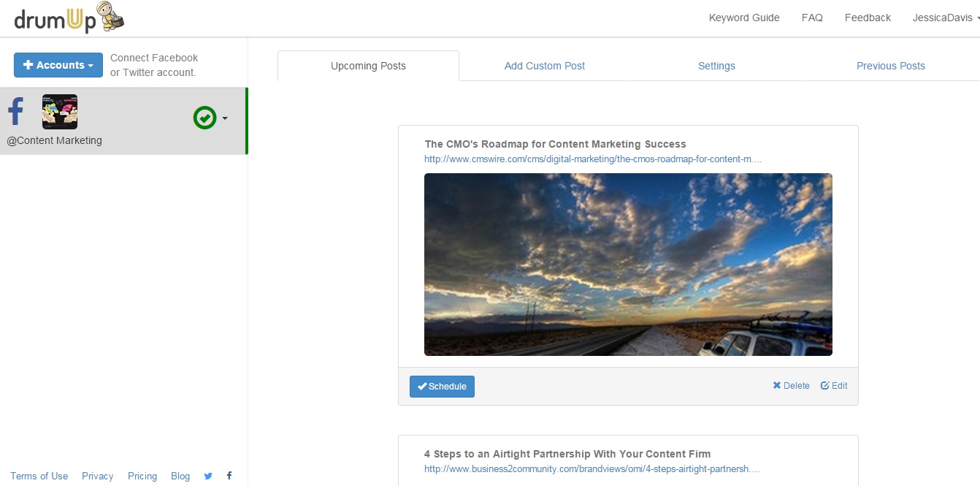This screenshot has width=980, height=486.
Task: Open the Accounts dropdown button
Action: coord(58,65)
